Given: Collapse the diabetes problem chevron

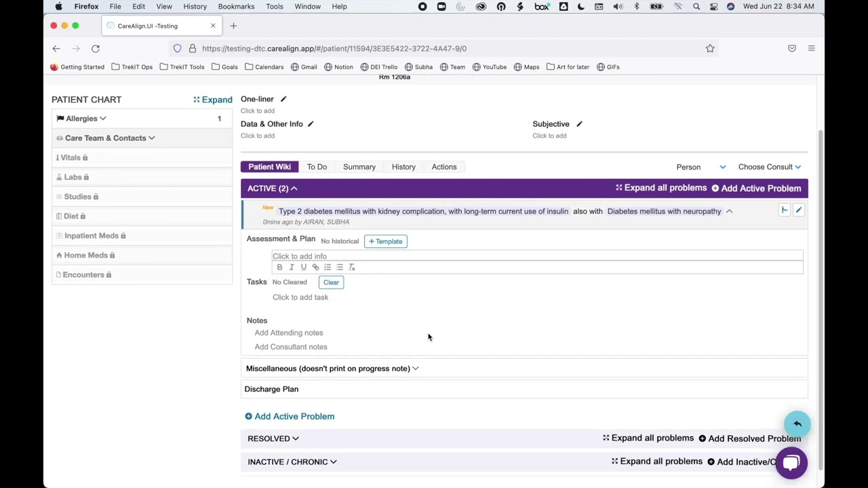Looking at the screenshot, I should tap(729, 211).
